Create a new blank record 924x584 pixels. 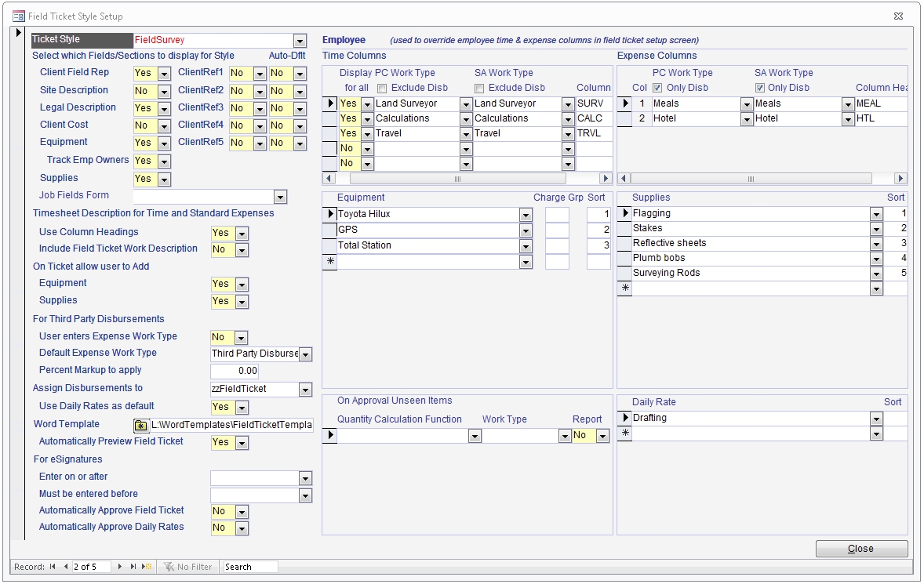(146, 567)
